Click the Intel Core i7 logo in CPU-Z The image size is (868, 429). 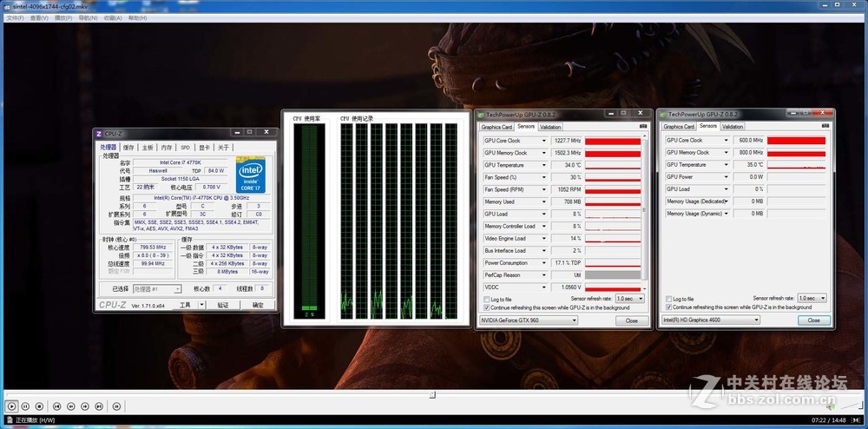tap(250, 175)
